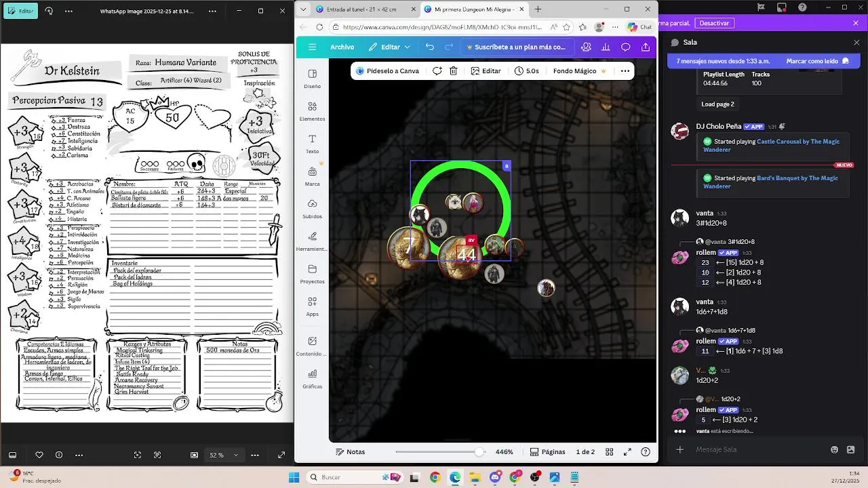Adjust the Canva zoom slider handle

(x=479, y=452)
